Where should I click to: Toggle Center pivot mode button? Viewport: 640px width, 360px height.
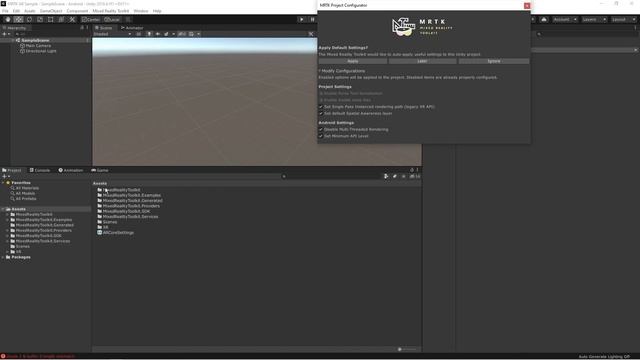[x=91, y=20]
